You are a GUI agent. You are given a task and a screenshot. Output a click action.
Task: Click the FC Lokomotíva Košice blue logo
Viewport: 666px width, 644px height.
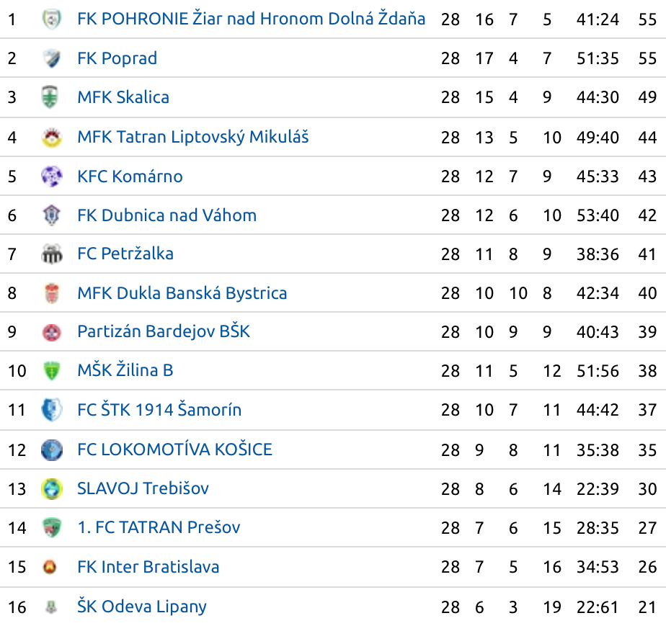[x=51, y=450]
